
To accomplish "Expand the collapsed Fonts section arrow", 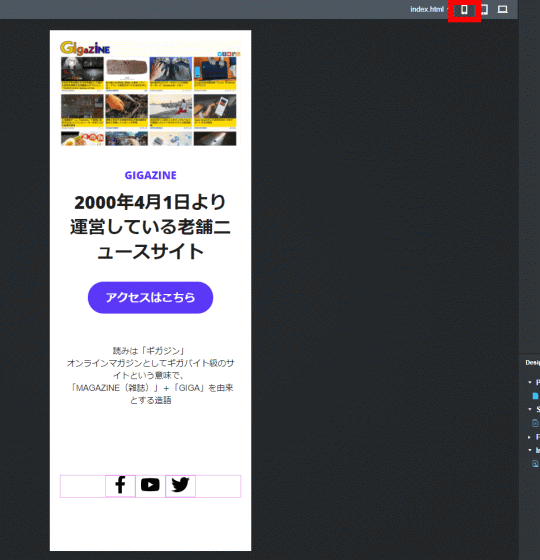I will 530,437.
